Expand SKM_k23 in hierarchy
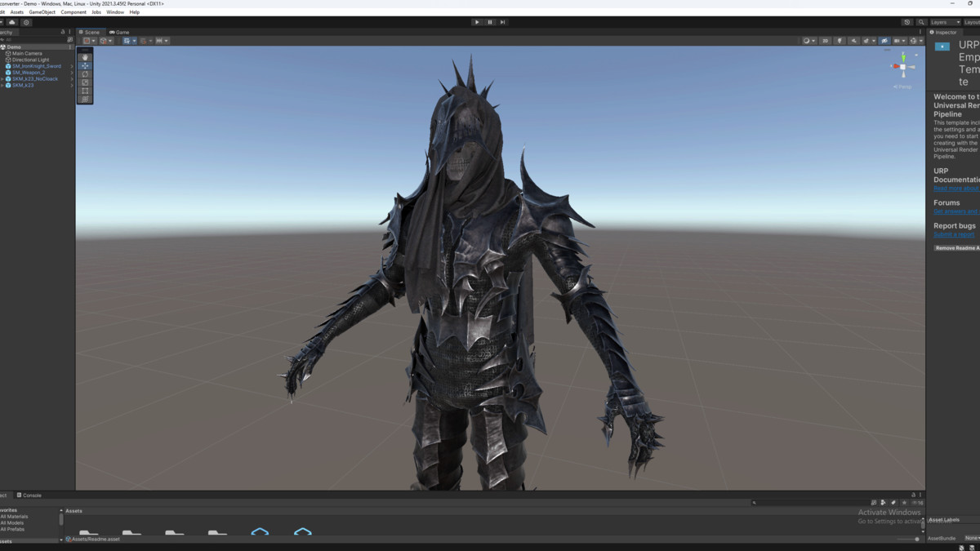Viewport: 980px width, 551px height. click(x=2, y=85)
